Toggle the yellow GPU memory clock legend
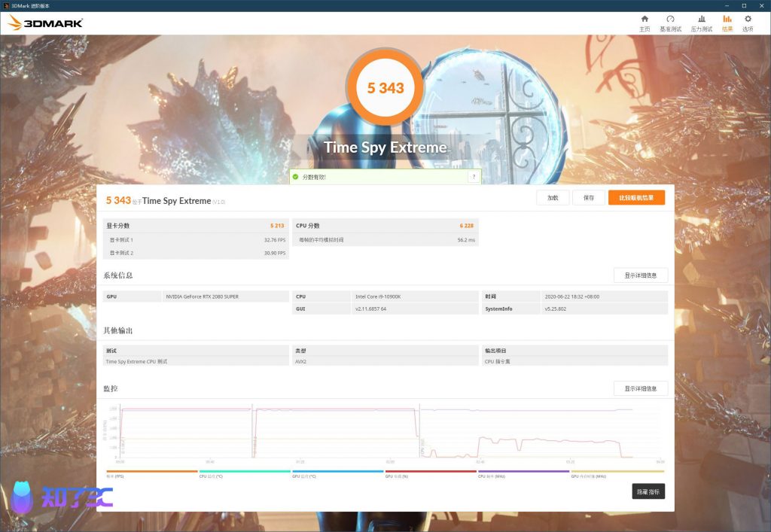This screenshot has width=771, height=532. click(617, 472)
